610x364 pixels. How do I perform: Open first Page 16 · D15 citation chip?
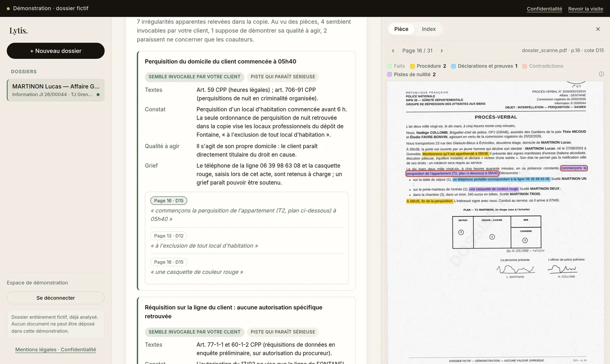click(x=169, y=201)
